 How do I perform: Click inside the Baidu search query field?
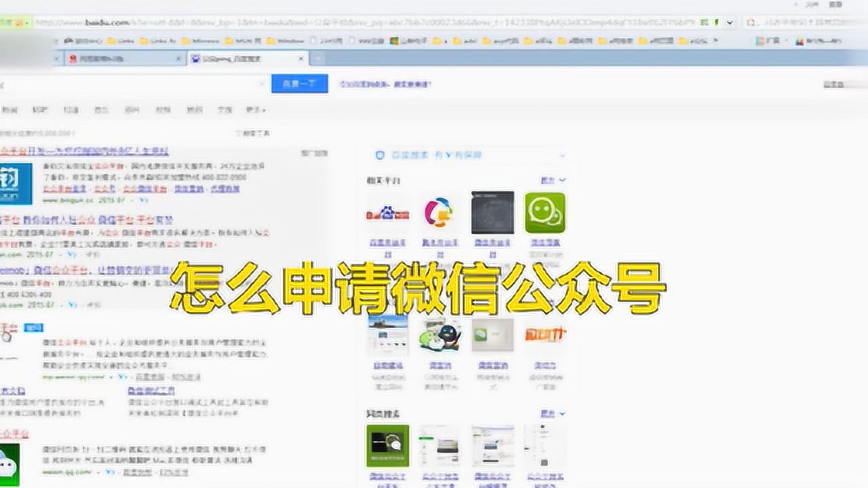coord(127,84)
